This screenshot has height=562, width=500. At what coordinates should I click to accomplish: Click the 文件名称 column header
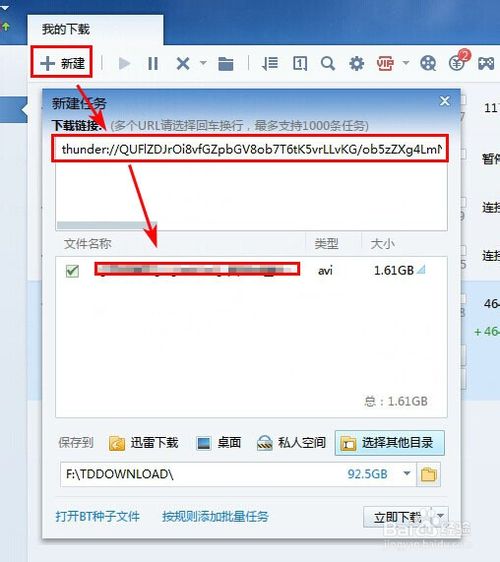pos(88,244)
